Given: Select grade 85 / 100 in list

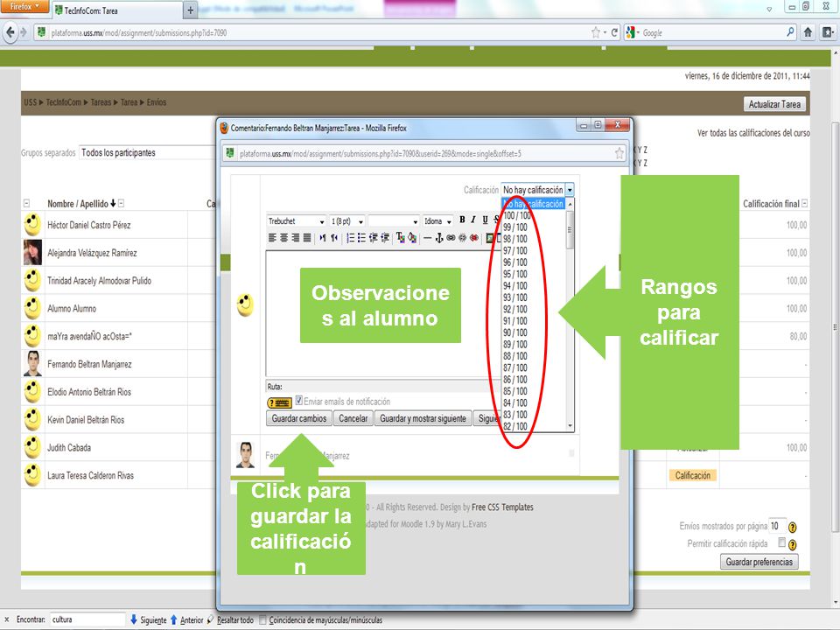Looking at the screenshot, I should pos(533,391).
